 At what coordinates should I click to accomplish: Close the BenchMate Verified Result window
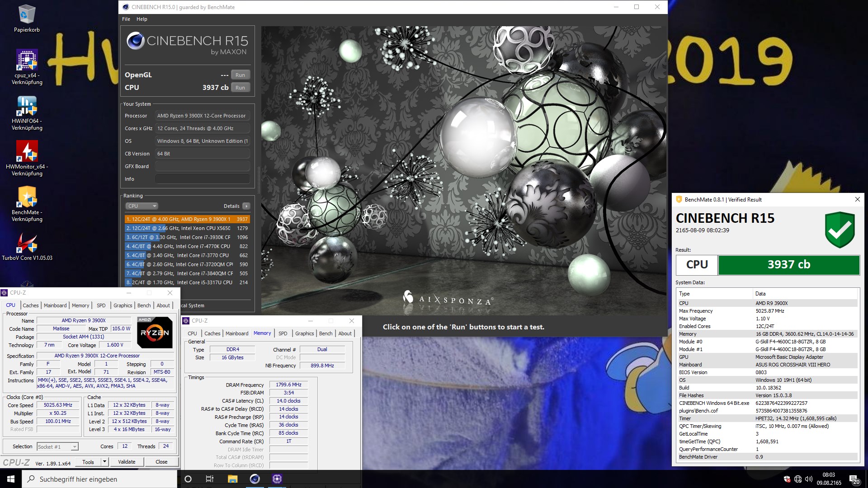[x=857, y=199]
